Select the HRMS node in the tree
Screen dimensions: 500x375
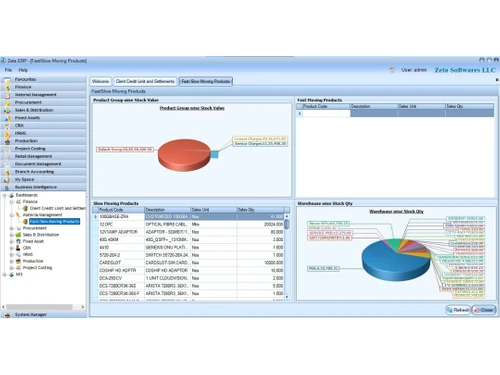pos(28,254)
